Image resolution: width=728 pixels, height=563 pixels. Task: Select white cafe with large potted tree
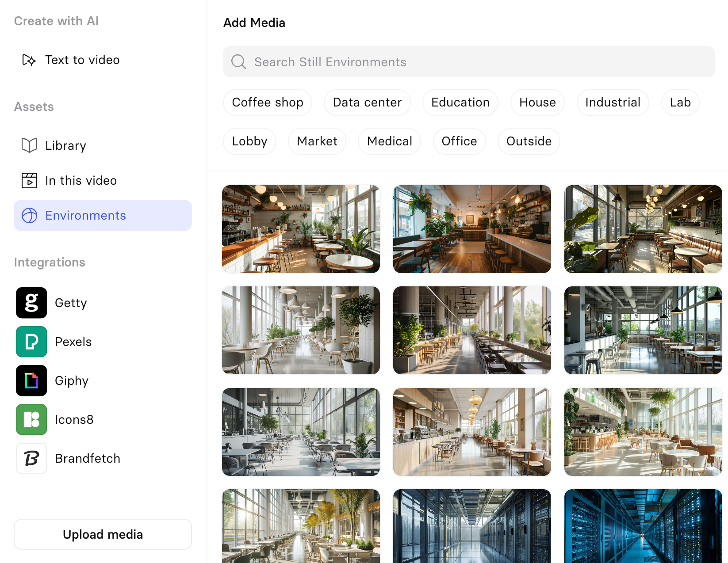pos(301,330)
